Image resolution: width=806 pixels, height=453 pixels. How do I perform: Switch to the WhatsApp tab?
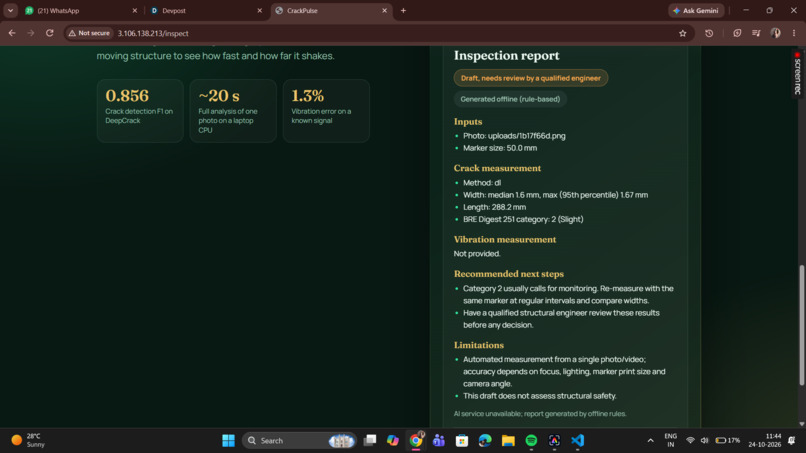point(81,10)
